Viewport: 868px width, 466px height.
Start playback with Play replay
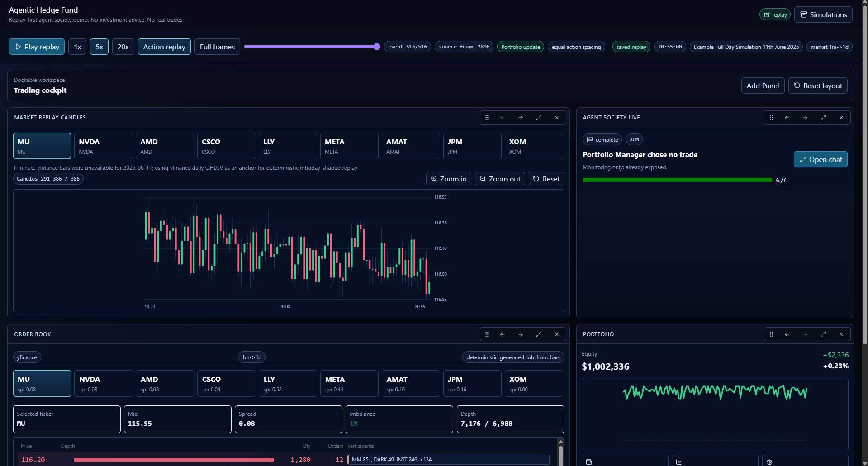37,47
